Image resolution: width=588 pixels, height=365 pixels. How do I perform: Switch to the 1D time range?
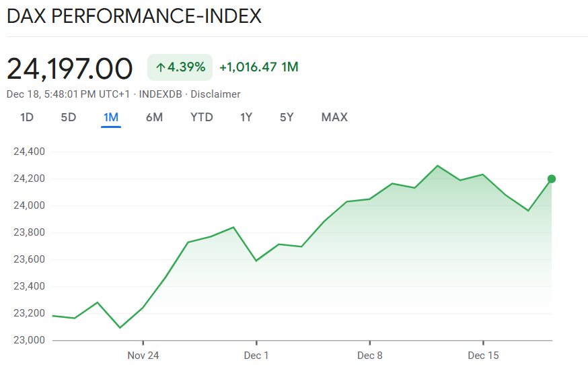tap(27, 117)
